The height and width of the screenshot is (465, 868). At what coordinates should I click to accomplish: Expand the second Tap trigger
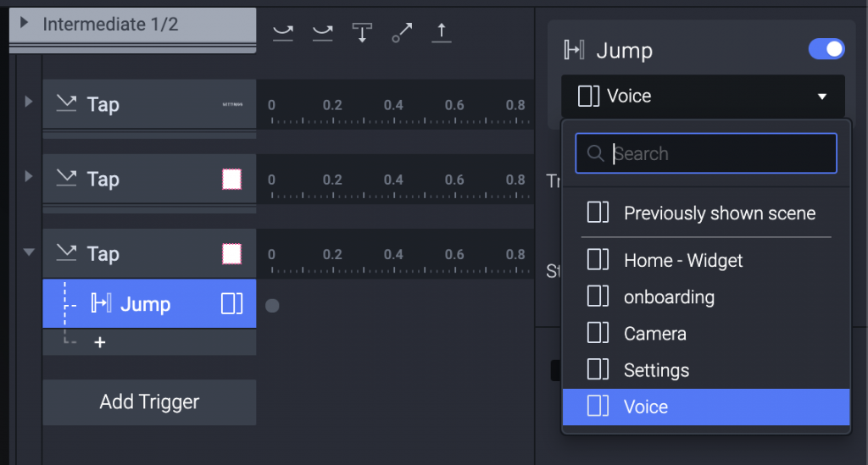28,176
